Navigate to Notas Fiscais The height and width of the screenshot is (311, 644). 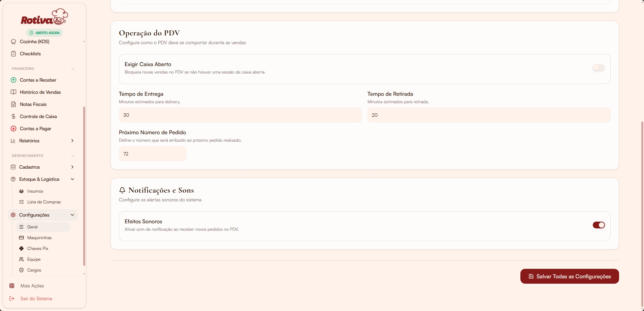click(x=33, y=104)
